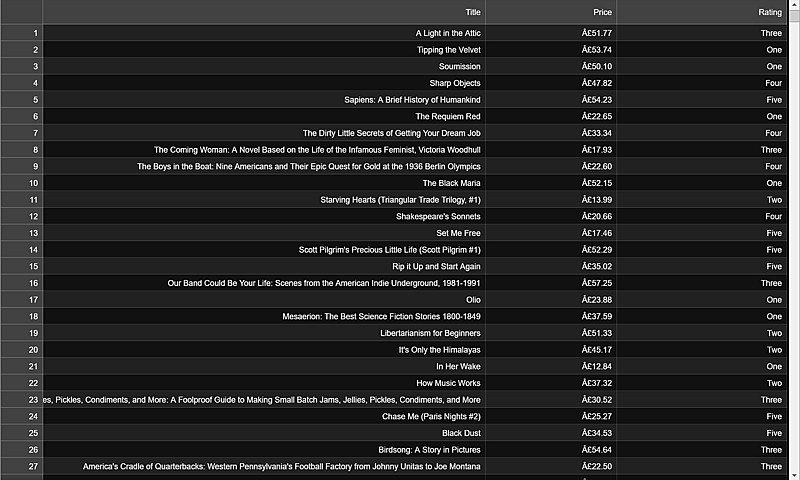Select 'America's Cradle of Quarterbacks' cell
The height and width of the screenshot is (480, 800).
click(x=264, y=467)
